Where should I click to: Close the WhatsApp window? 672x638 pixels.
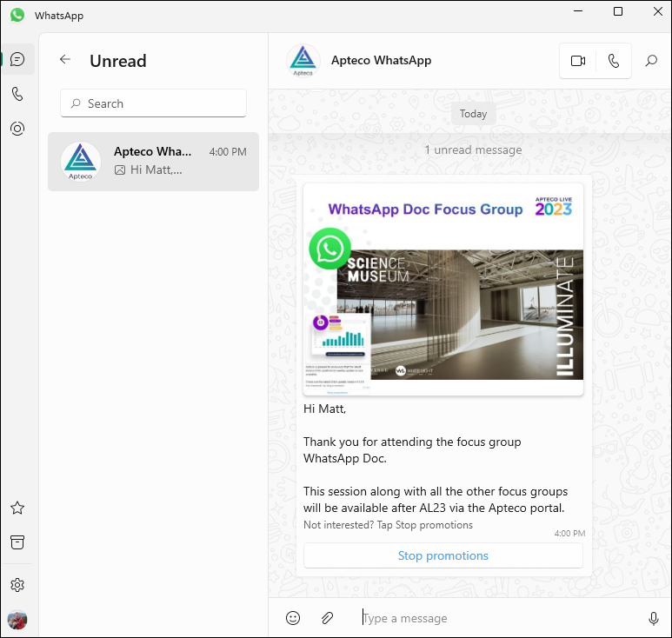(x=657, y=11)
